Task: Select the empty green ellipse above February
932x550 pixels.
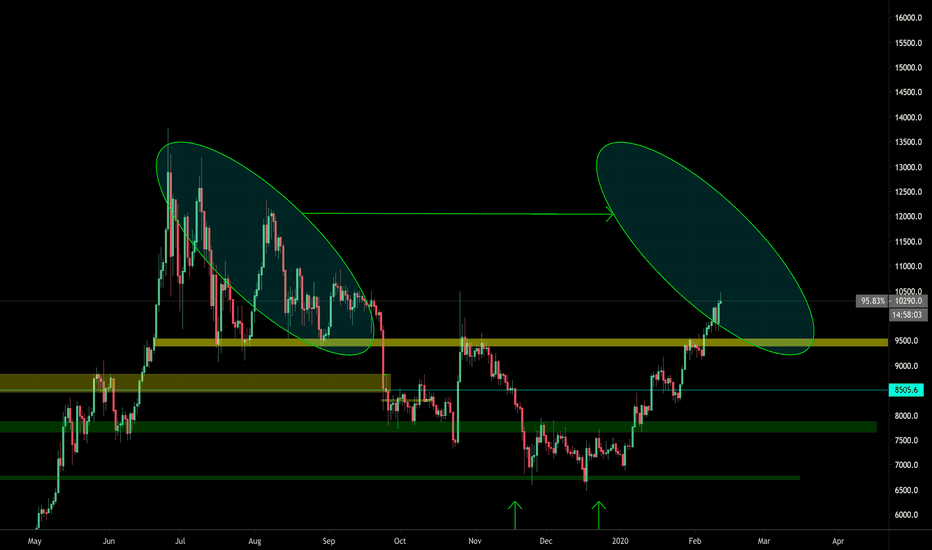Action: click(705, 249)
